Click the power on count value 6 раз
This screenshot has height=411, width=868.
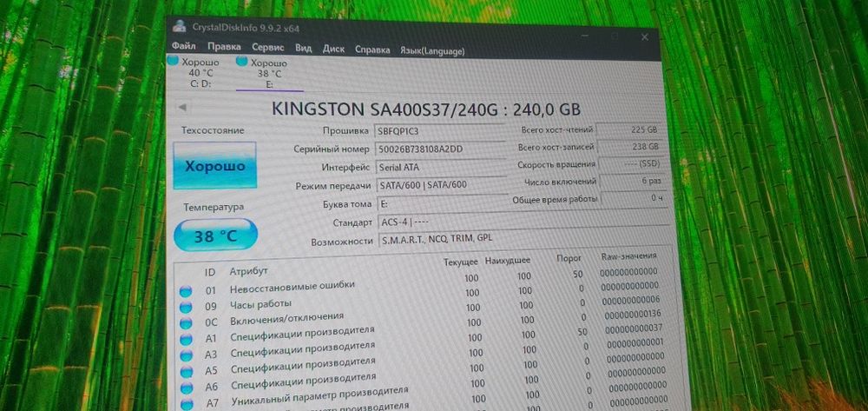point(633,181)
